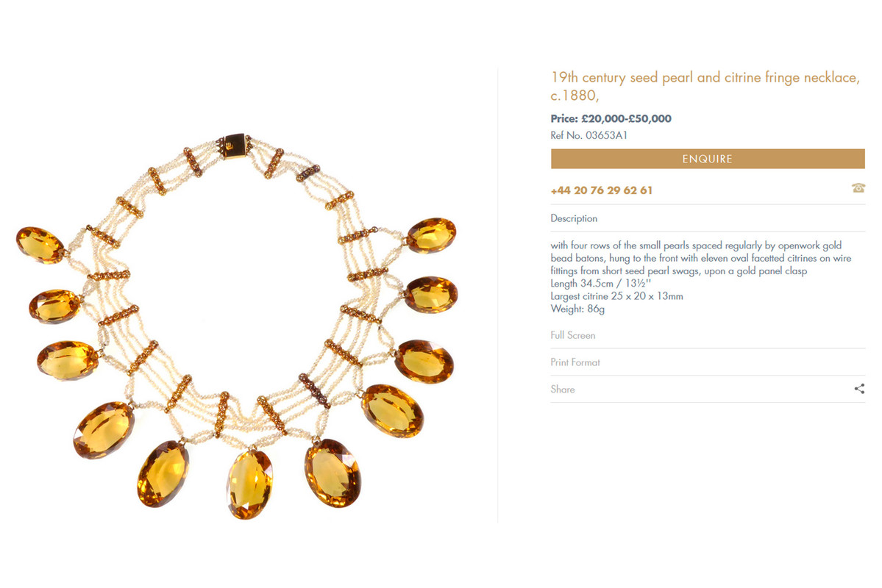Viewport: 882px width, 588px height.
Task: Click the Length 34.5cm measurement line
Action: click(600, 283)
